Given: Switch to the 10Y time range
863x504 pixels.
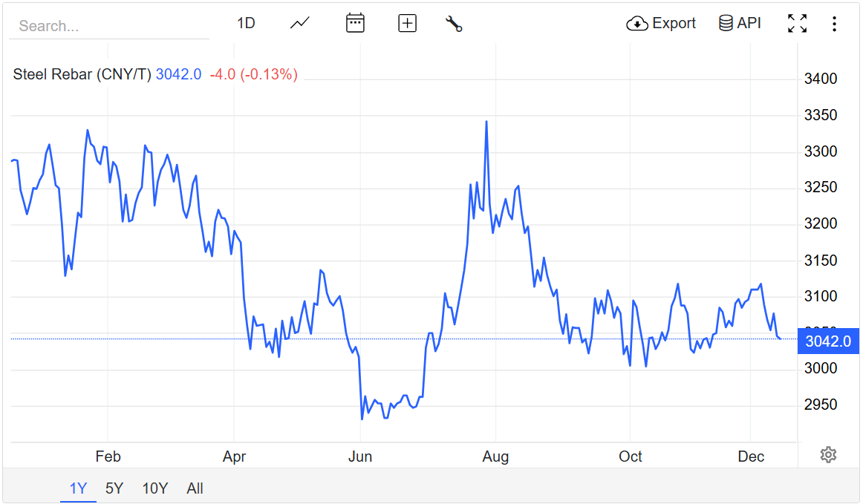Looking at the screenshot, I should click(155, 488).
